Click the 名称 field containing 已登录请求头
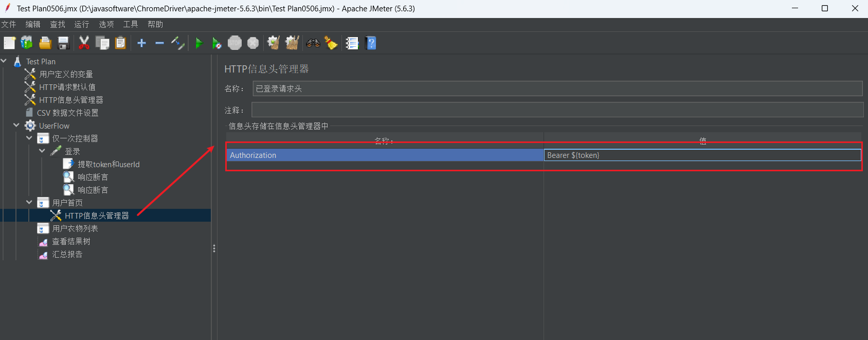 pyautogui.click(x=557, y=88)
